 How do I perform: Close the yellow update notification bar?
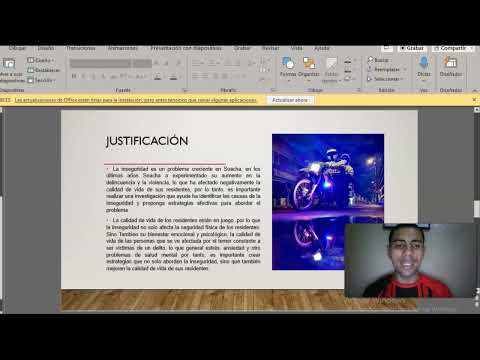click(x=475, y=100)
